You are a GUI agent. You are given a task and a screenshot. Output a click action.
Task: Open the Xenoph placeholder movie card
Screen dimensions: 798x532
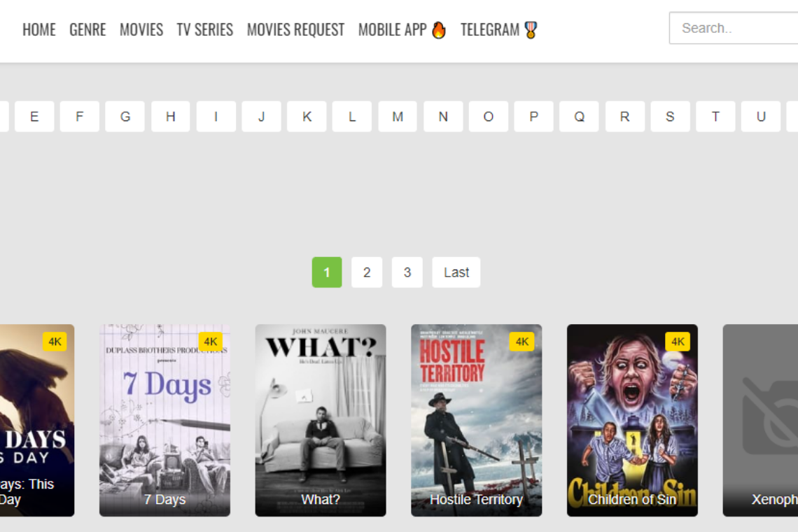tap(760, 421)
